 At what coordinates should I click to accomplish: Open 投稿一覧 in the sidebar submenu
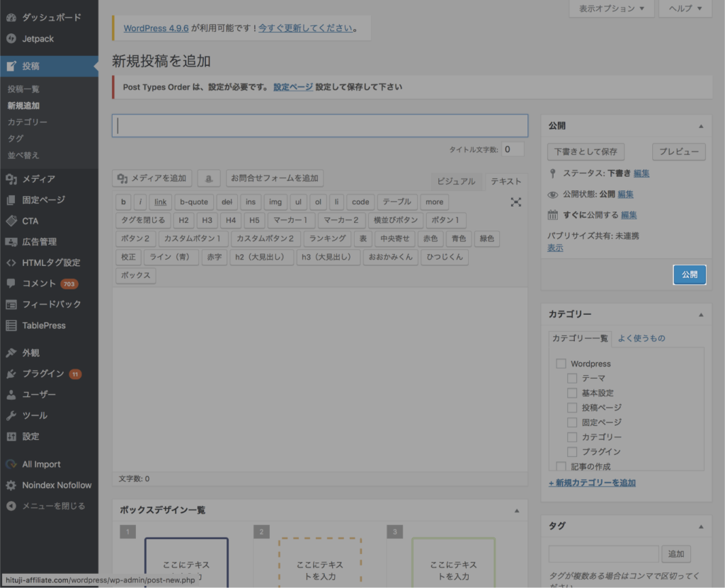pos(23,89)
